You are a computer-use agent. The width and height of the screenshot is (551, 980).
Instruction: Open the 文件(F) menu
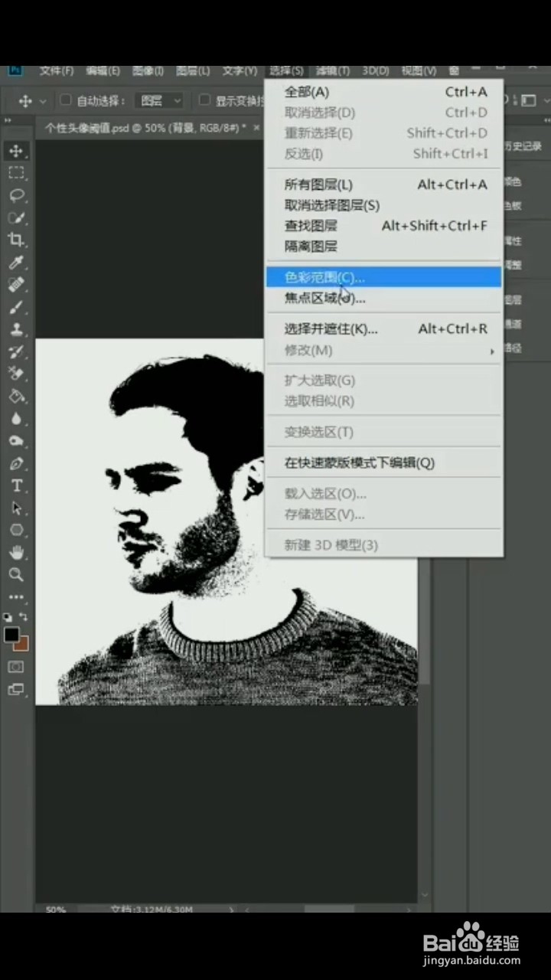point(56,70)
